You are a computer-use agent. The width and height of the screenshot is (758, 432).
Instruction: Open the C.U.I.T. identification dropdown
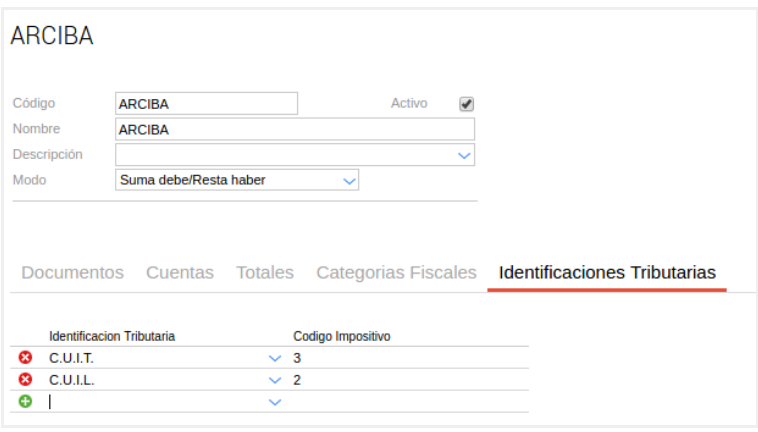click(275, 358)
